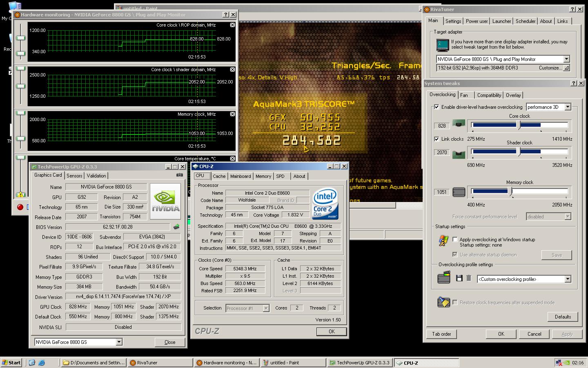Close Memory clock graph panel
This screenshot has width=588, height=368.
pos(232,114)
